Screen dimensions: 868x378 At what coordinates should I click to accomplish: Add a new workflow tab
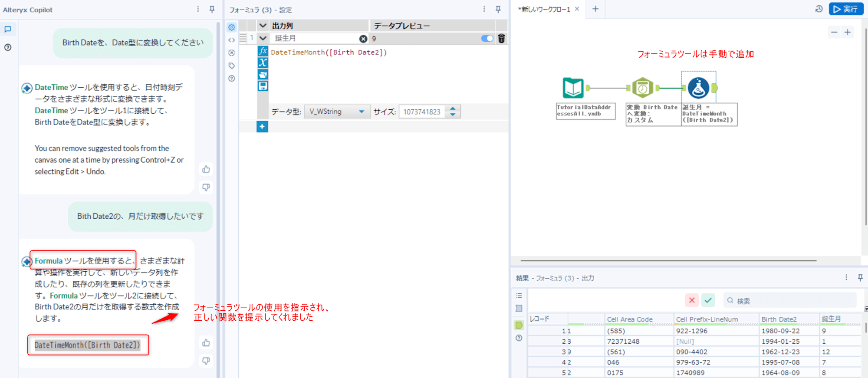coord(595,9)
